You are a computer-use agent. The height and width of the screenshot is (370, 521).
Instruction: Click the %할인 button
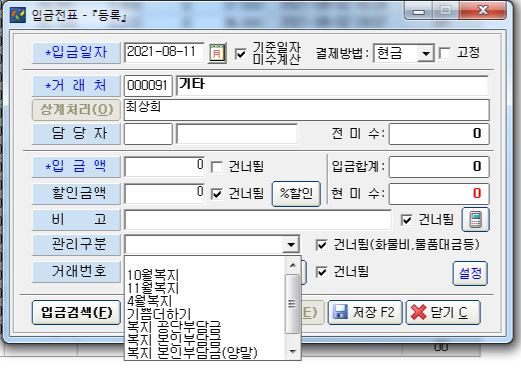pyautogui.click(x=296, y=194)
